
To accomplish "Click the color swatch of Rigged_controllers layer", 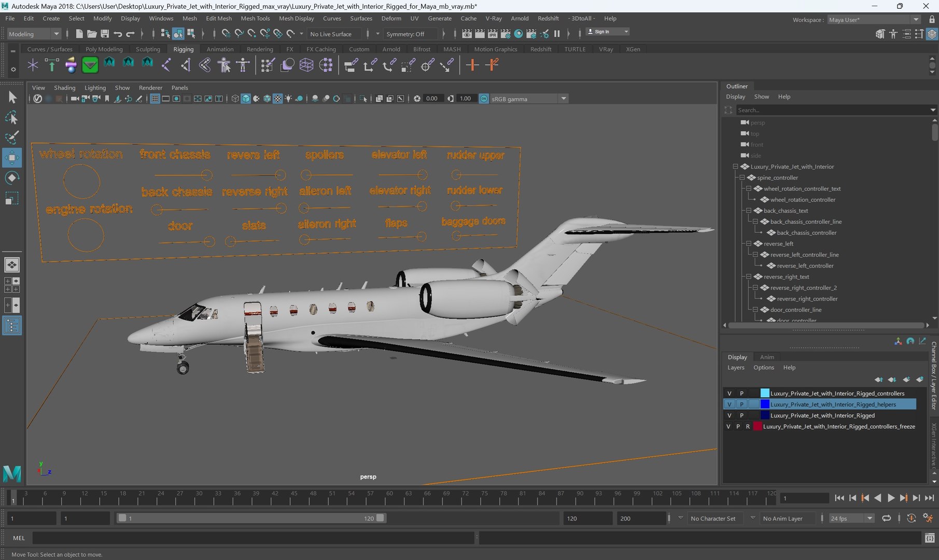I will click(764, 393).
